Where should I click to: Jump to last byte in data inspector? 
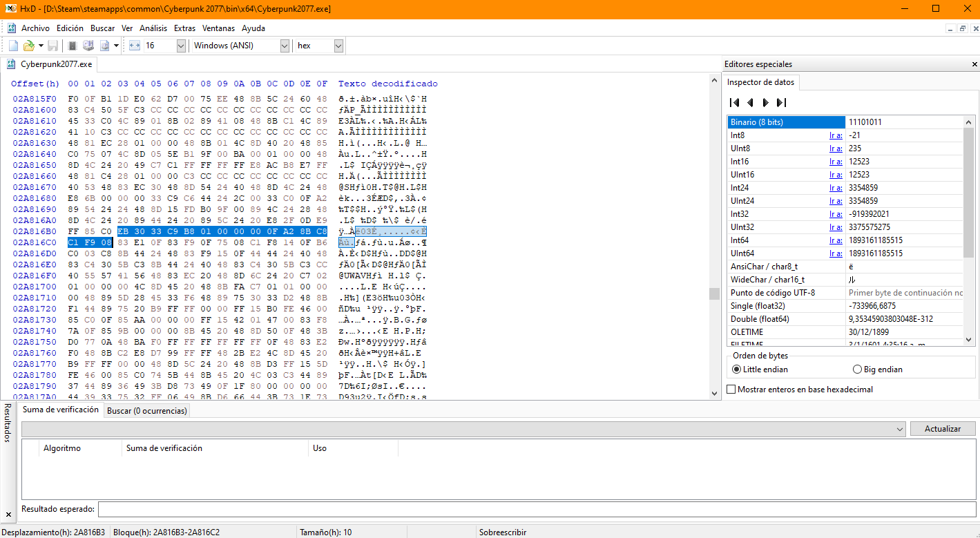click(781, 102)
